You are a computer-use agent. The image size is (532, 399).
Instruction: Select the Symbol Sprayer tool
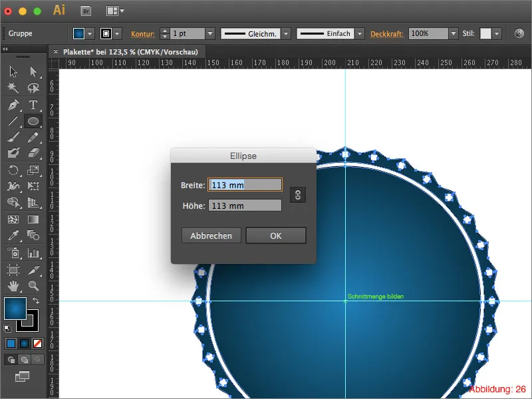pos(13,253)
